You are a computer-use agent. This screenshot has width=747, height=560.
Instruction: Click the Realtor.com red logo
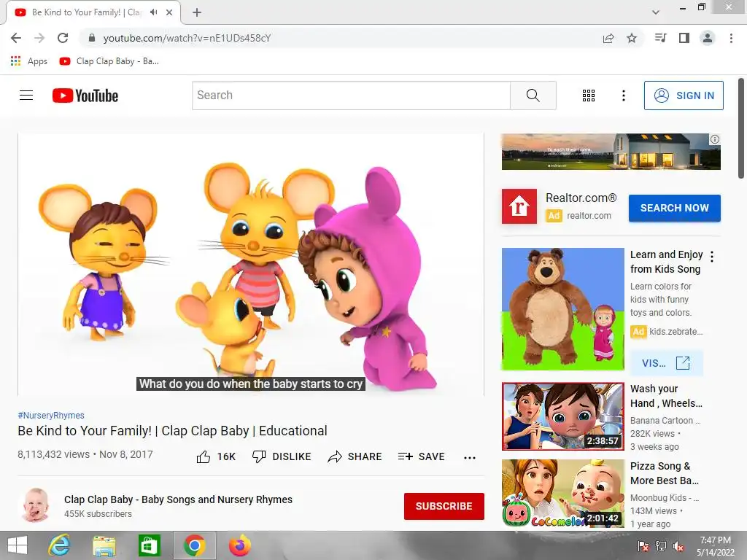(519, 206)
